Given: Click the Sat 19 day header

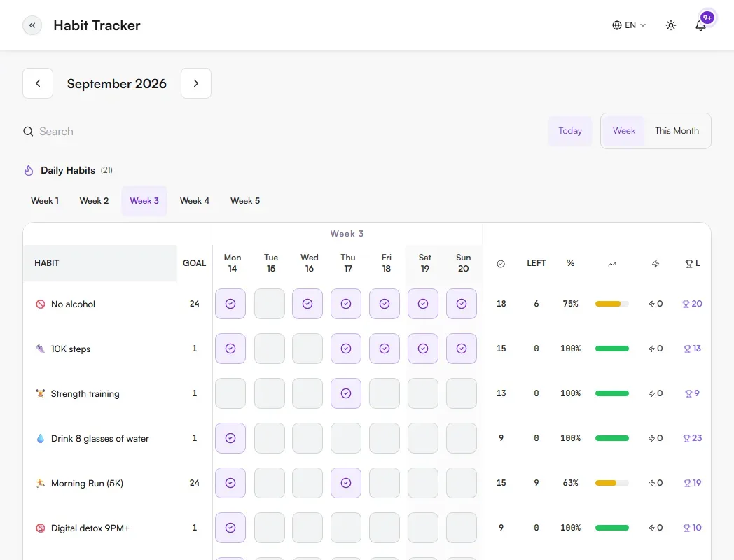Looking at the screenshot, I should (x=424, y=263).
